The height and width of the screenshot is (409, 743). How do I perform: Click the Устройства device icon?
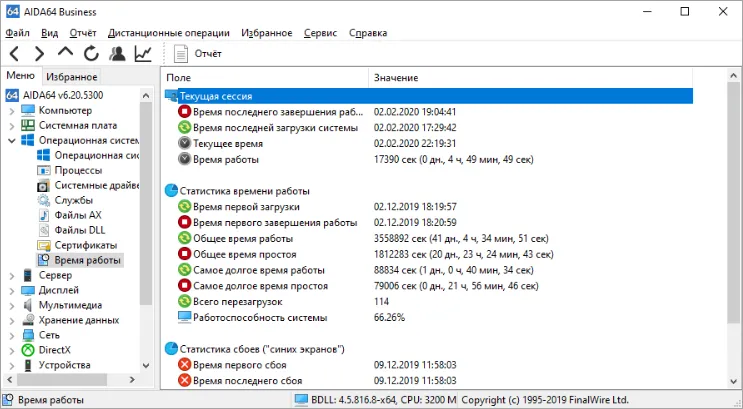click(28, 365)
